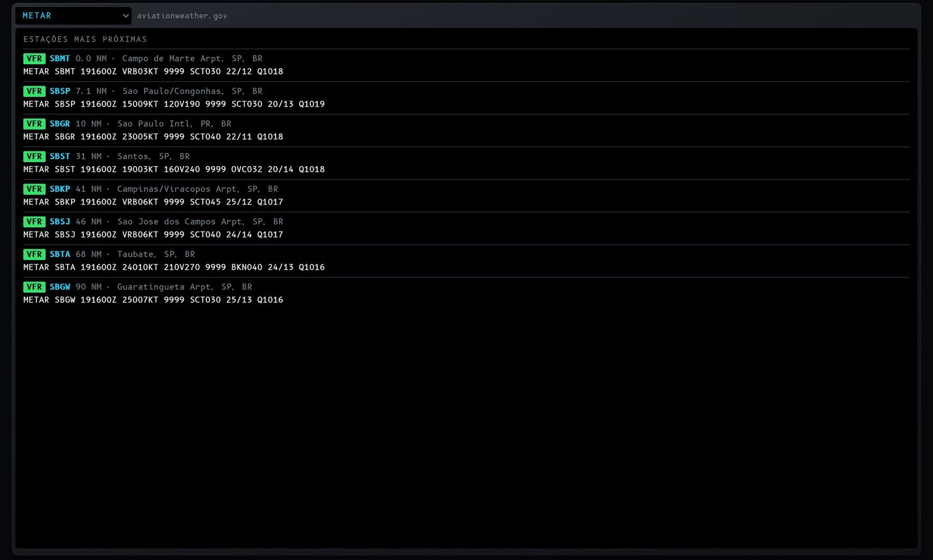This screenshot has width=933, height=560.
Task: Click the SBKP METAR report line
Action: click(x=153, y=202)
